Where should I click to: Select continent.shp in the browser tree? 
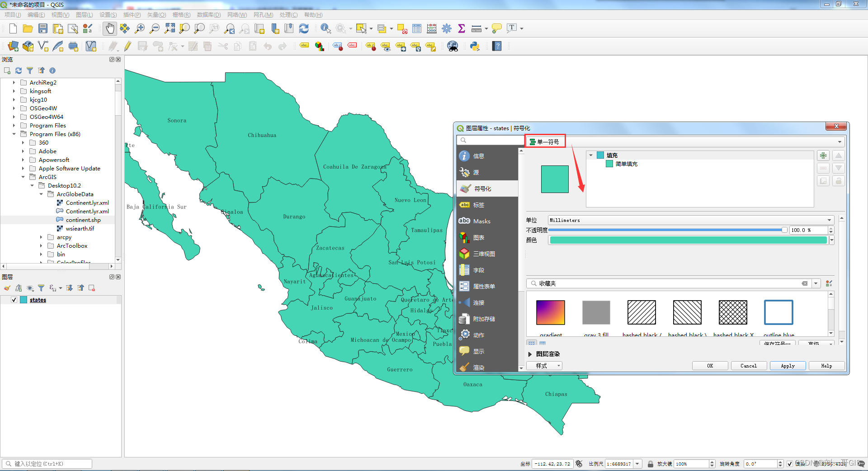coord(83,220)
